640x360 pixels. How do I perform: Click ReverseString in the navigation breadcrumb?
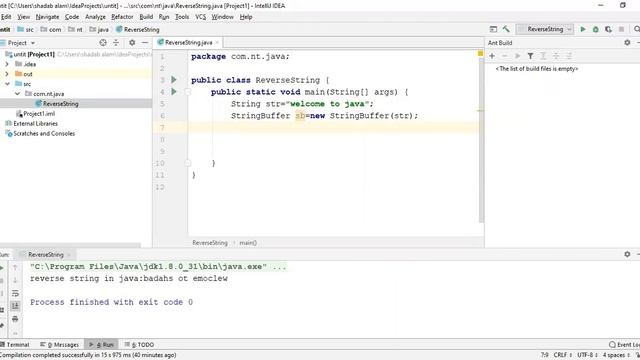138,29
